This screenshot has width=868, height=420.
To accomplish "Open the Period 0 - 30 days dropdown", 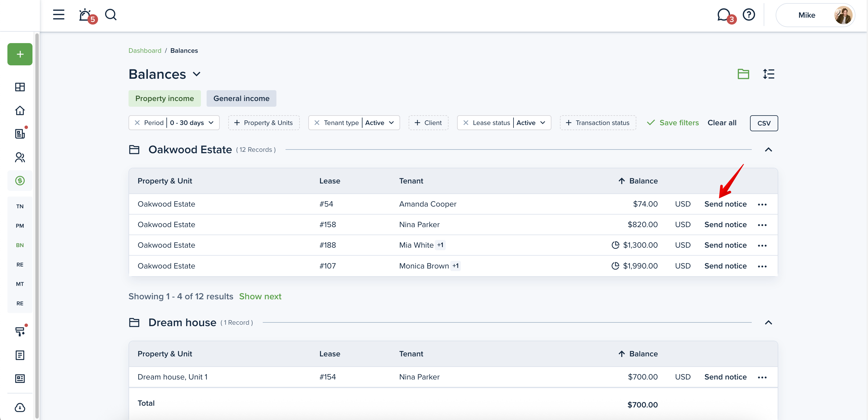I will coord(191,123).
